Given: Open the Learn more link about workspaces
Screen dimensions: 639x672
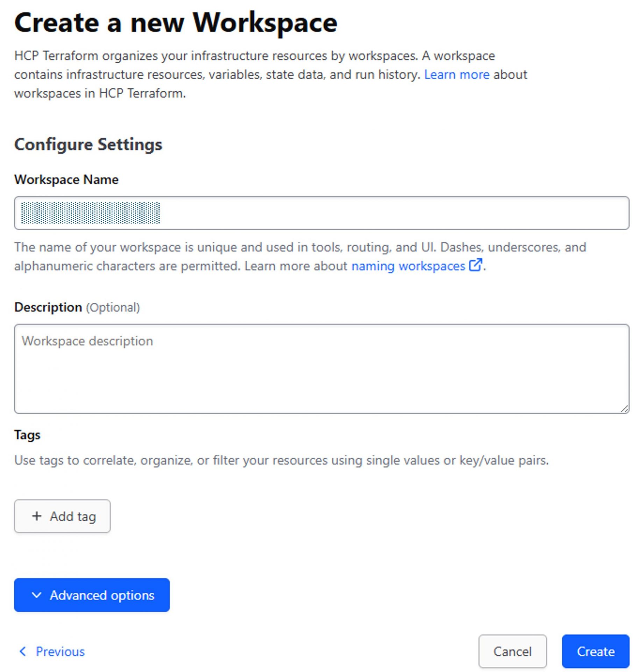Looking at the screenshot, I should pyautogui.click(x=456, y=75).
